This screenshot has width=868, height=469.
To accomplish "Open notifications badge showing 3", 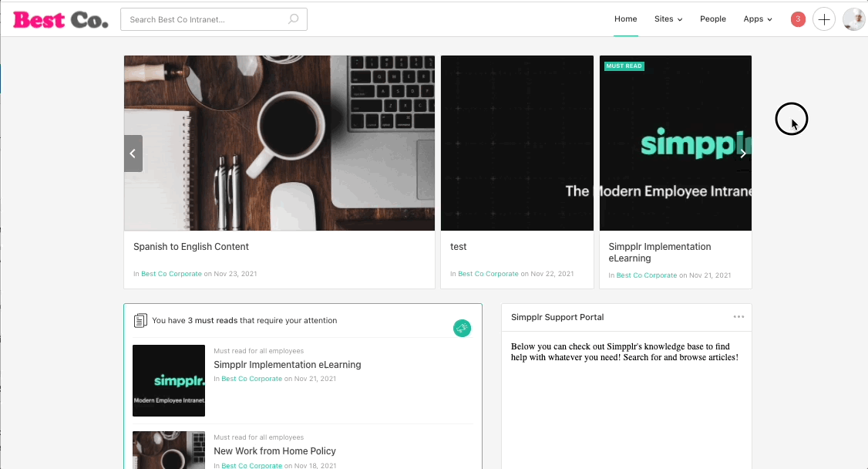I will pos(798,19).
